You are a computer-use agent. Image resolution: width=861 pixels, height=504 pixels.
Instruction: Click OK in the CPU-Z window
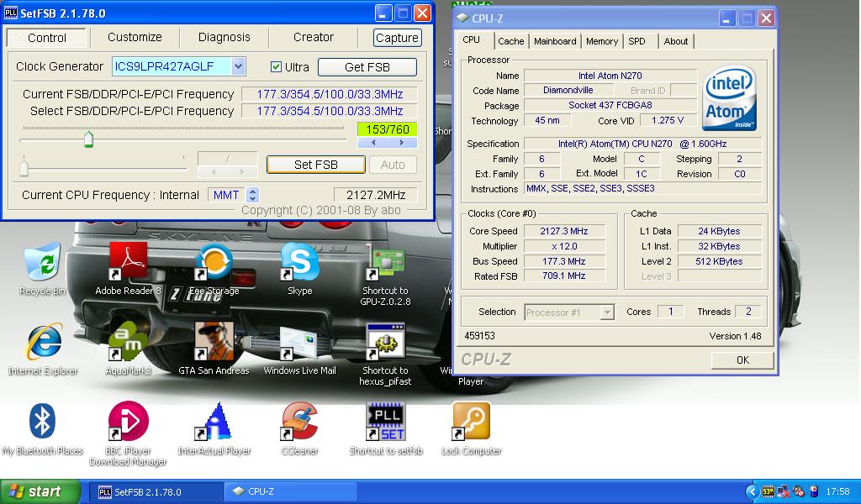[742, 360]
